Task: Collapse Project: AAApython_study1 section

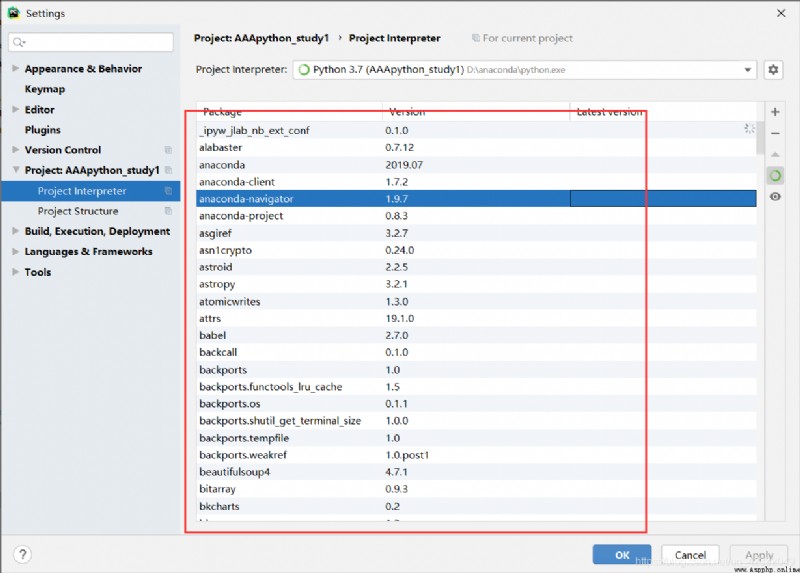Action: 15,170
